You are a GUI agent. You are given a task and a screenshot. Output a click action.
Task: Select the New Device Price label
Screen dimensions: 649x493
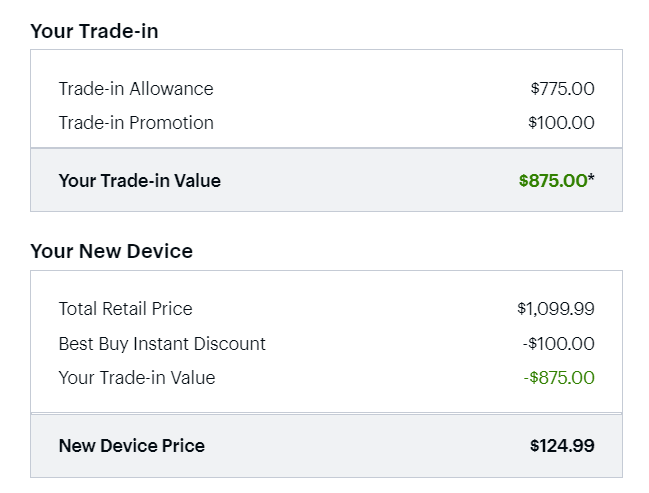pos(132,446)
